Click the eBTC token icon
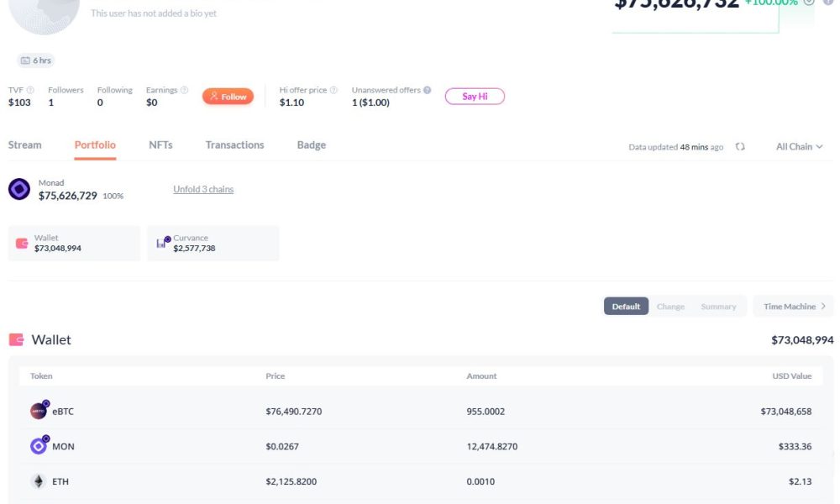The height and width of the screenshot is (504, 840). coord(39,410)
